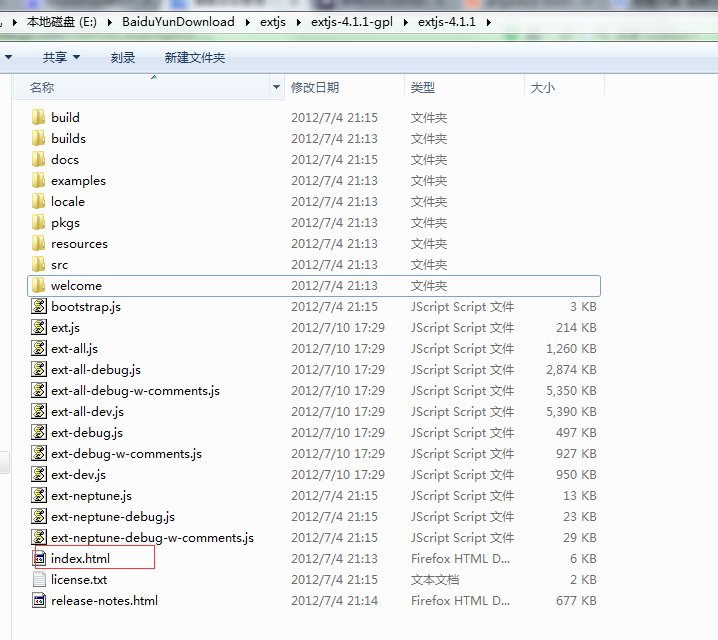This screenshot has height=640, width=718.
Task: Go to extjs-4.1.1-gpl in address bar
Action: 352,22
